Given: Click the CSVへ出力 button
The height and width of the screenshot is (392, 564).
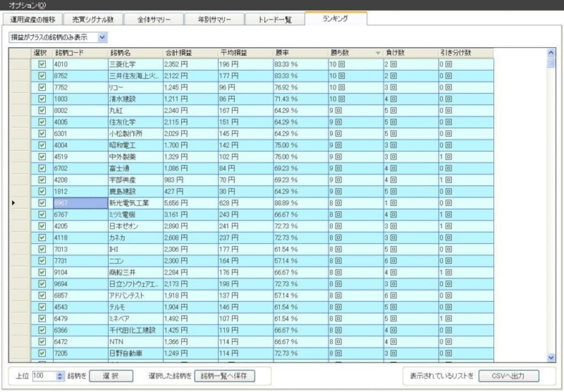Looking at the screenshot, I should [509, 376].
